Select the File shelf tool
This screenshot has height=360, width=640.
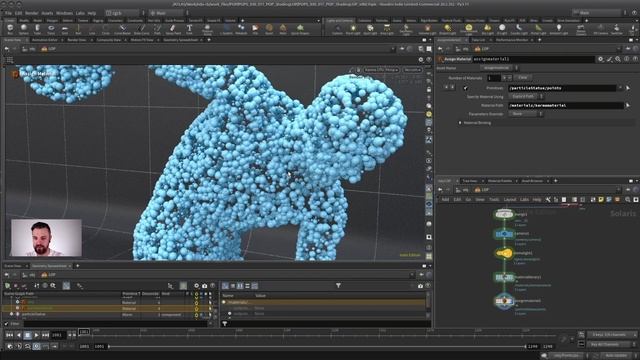[x=255, y=29]
